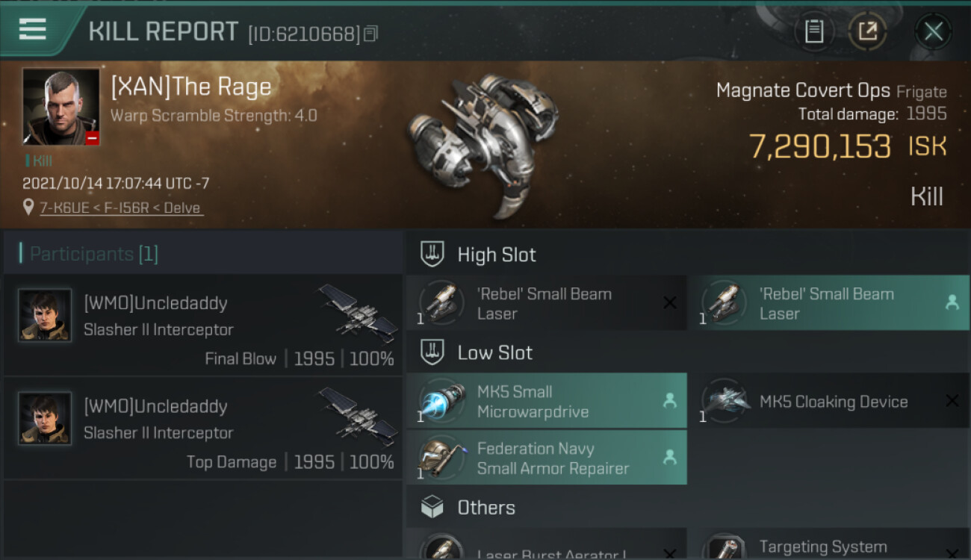Copy the kill report ID

pos(371,34)
